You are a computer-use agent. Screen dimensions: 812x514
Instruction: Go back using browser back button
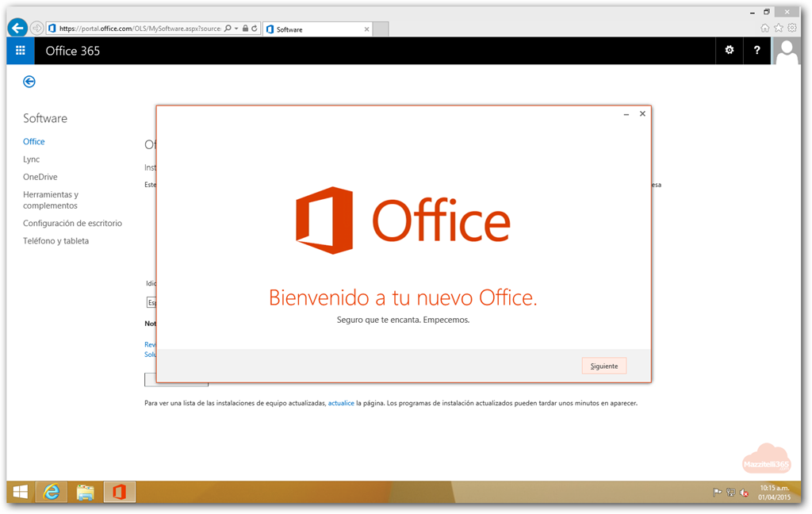click(x=17, y=28)
